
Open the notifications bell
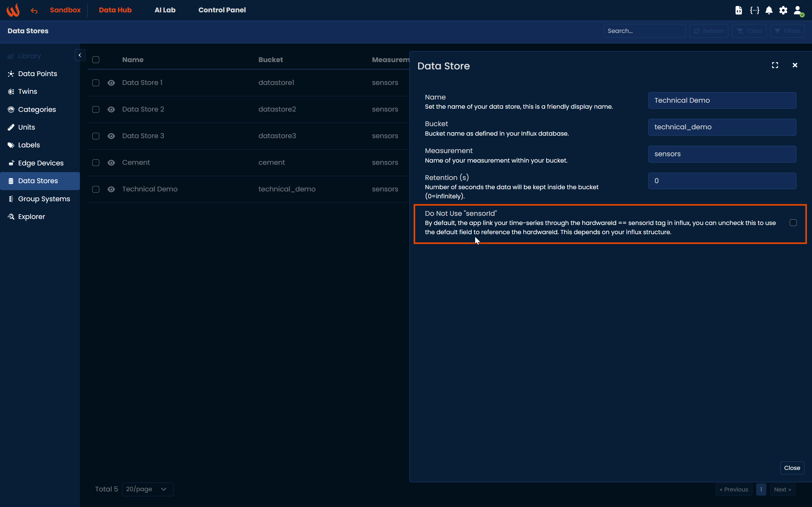tap(769, 10)
